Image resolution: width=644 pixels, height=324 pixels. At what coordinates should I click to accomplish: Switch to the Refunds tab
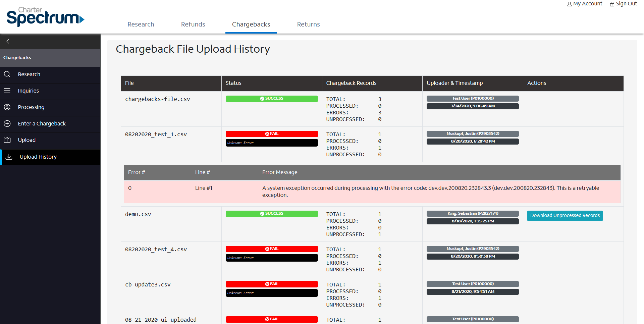tap(193, 24)
